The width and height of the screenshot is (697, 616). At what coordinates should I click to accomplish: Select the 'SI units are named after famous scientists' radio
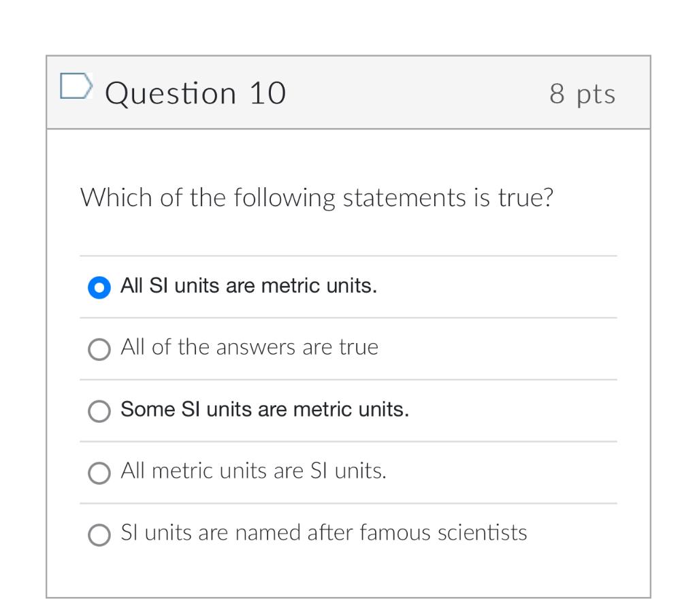[99, 535]
